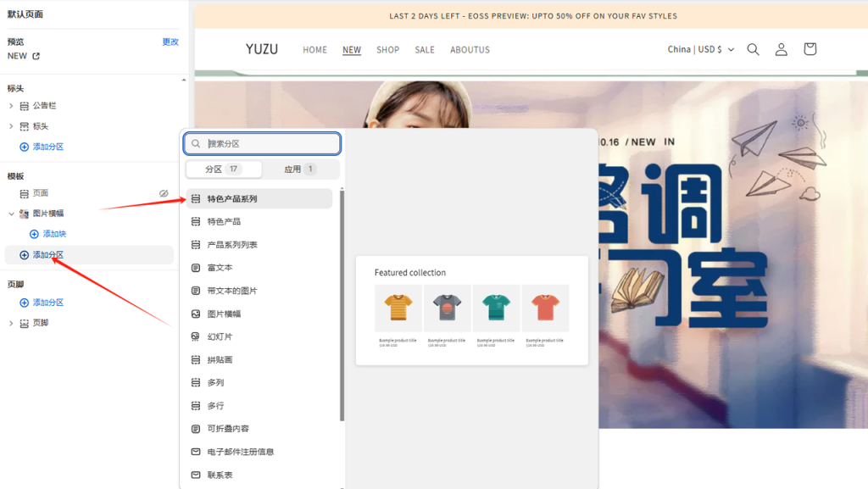This screenshot has width=868, height=489.
Task: Click the 更改 link next to 预览
Action: click(x=171, y=40)
